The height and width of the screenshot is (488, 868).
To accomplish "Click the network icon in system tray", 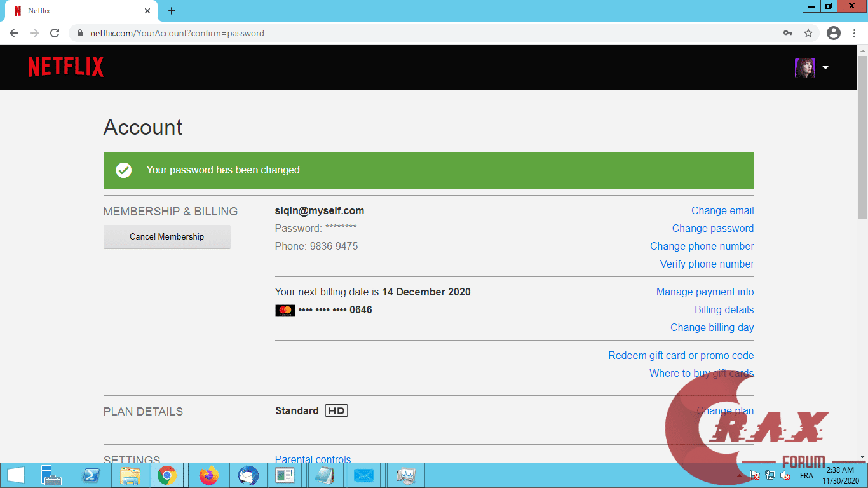I will [x=770, y=475].
